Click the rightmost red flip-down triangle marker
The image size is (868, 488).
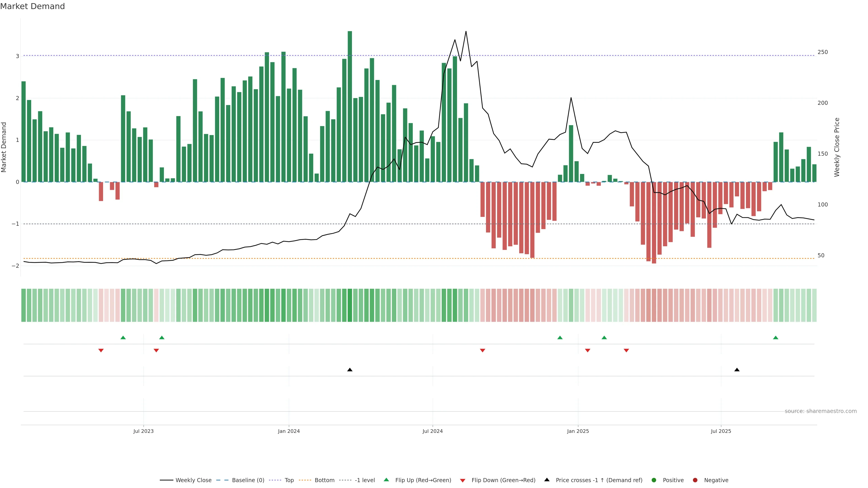pyautogui.click(x=626, y=351)
